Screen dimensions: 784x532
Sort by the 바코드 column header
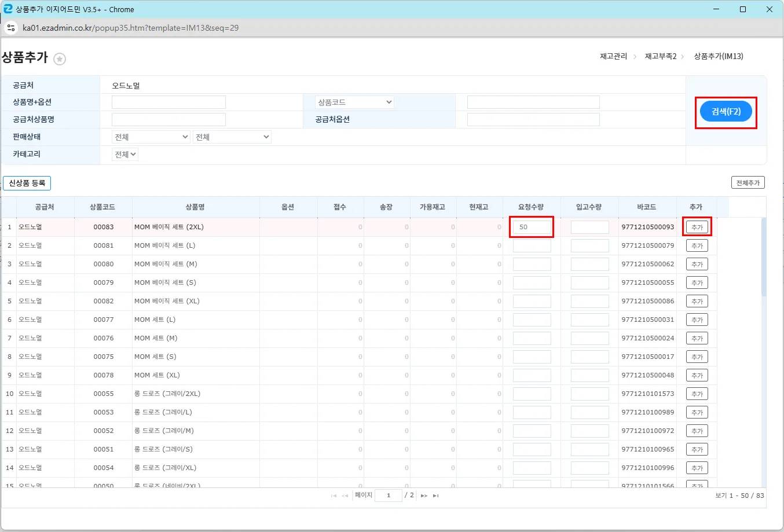[647, 207]
